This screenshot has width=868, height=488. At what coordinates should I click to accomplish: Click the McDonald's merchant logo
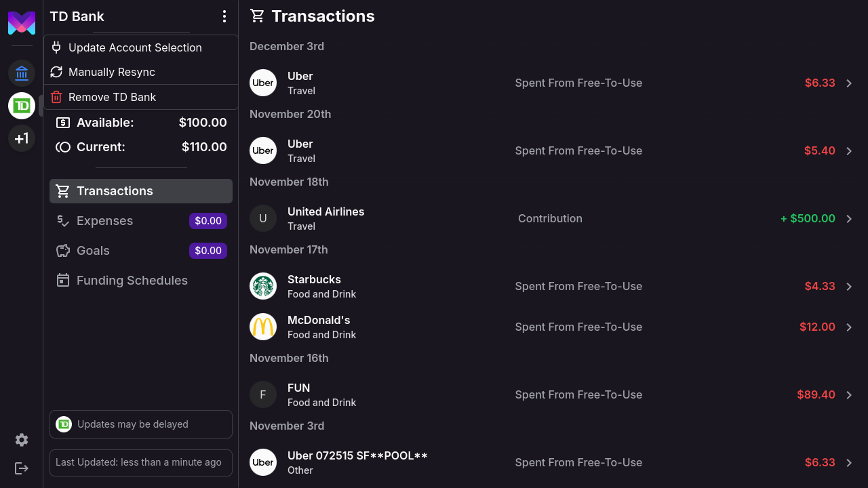pyautogui.click(x=263, y=327)
